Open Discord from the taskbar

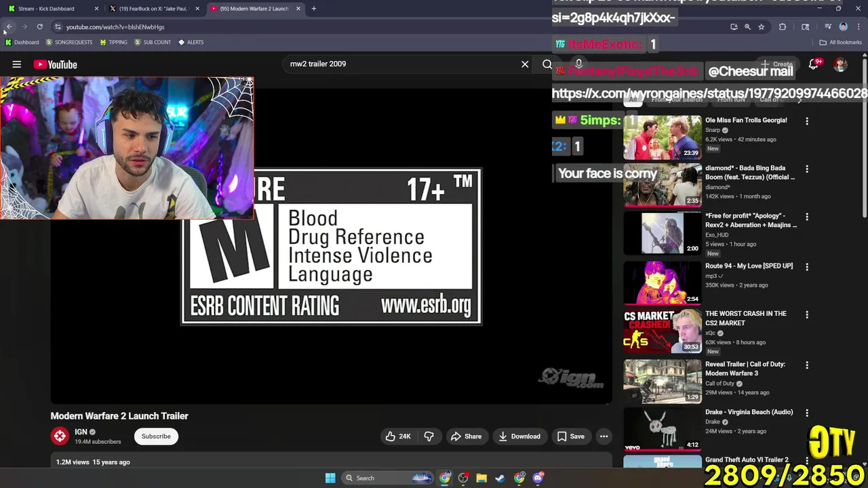pyautogui.click(x=538, y=478)
